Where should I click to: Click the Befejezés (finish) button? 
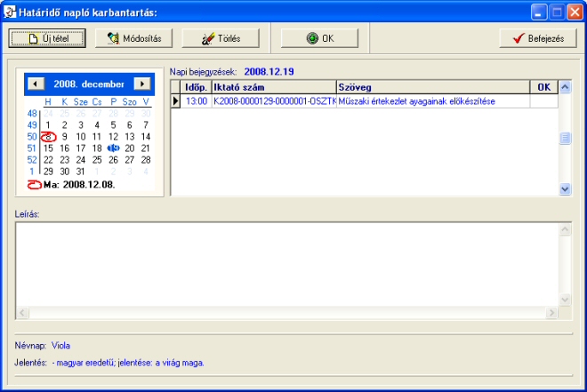coord(538,38)
